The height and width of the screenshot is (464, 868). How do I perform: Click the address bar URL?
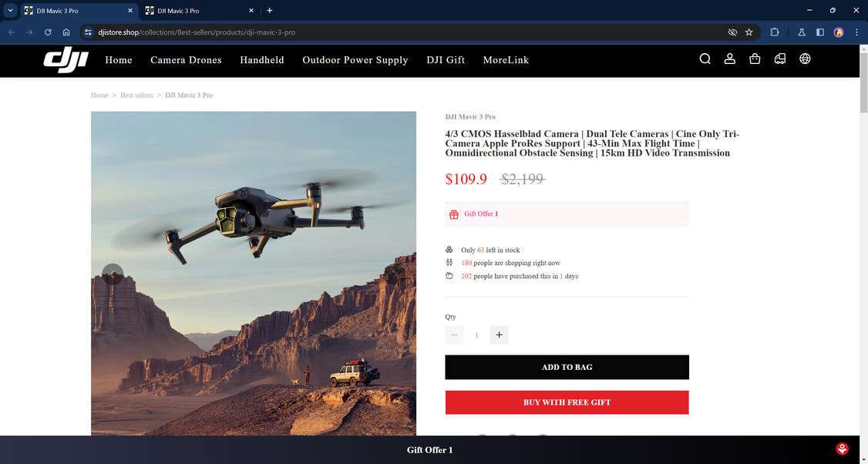pyautogui.click(x=197, y=32)
